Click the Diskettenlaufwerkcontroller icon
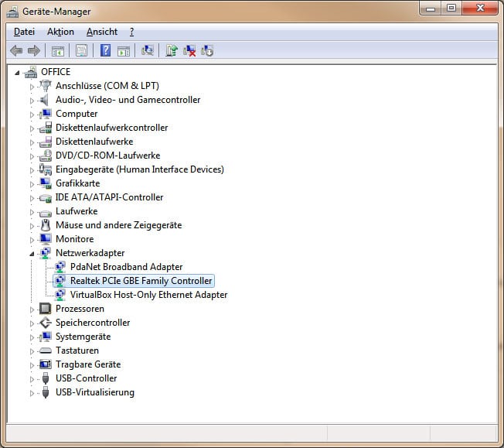The image size is (504, 448). tap(46, 128)
